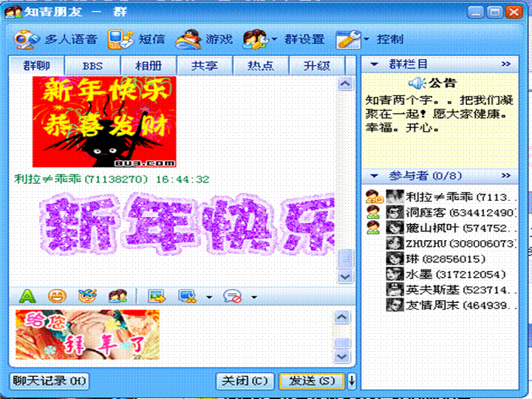
Task: Expand the message blocking dropdown arrow
Action: (253, 297)
